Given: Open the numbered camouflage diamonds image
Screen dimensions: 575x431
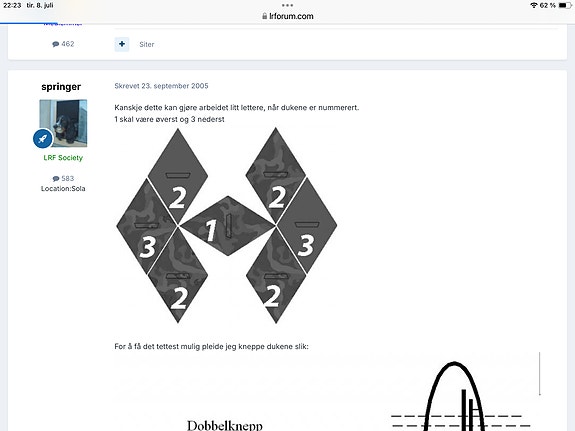Looking at the screenshot, I should pyautogui.click(x=227, y=225).
